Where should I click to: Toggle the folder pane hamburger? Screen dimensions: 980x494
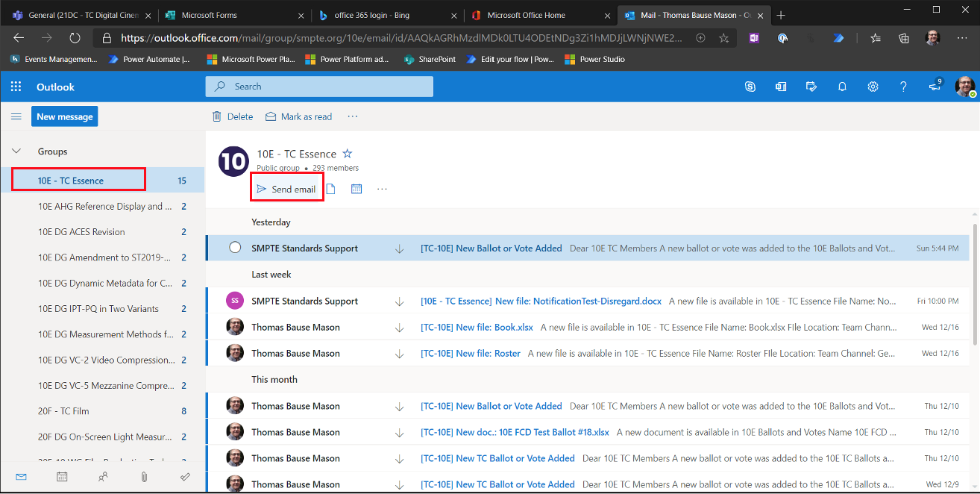coord(16,116)
